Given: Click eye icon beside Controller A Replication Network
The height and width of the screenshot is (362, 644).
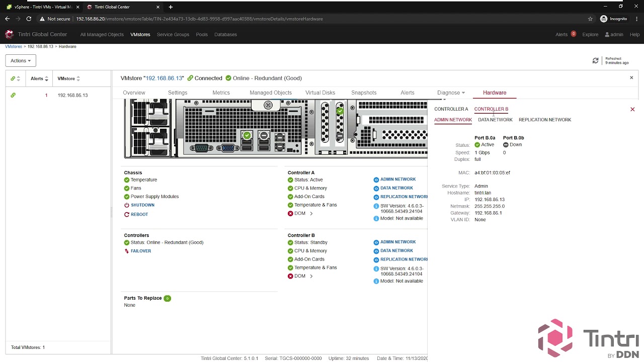Looking at the screenshot, I should click(x=376, y=197).
